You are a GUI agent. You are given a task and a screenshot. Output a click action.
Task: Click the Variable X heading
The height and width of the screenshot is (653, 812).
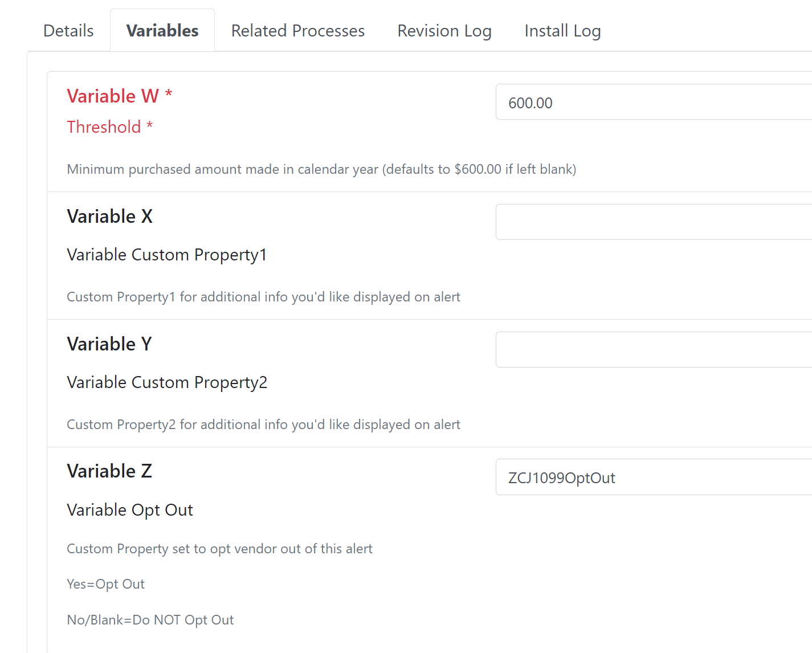coord(110,217)
